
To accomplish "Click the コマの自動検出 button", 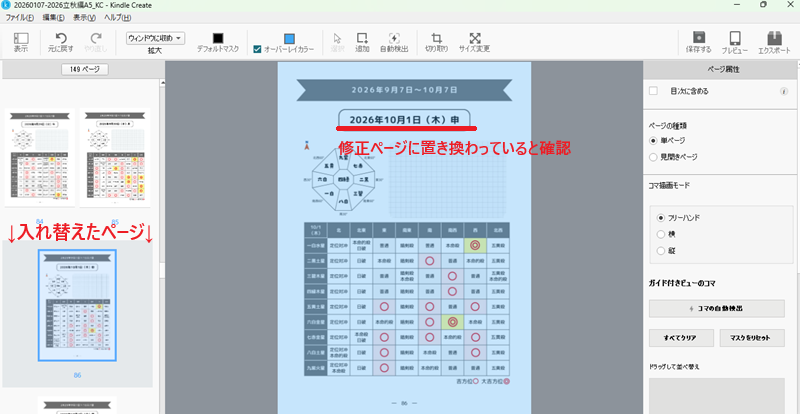I will (x=716, y=309).
